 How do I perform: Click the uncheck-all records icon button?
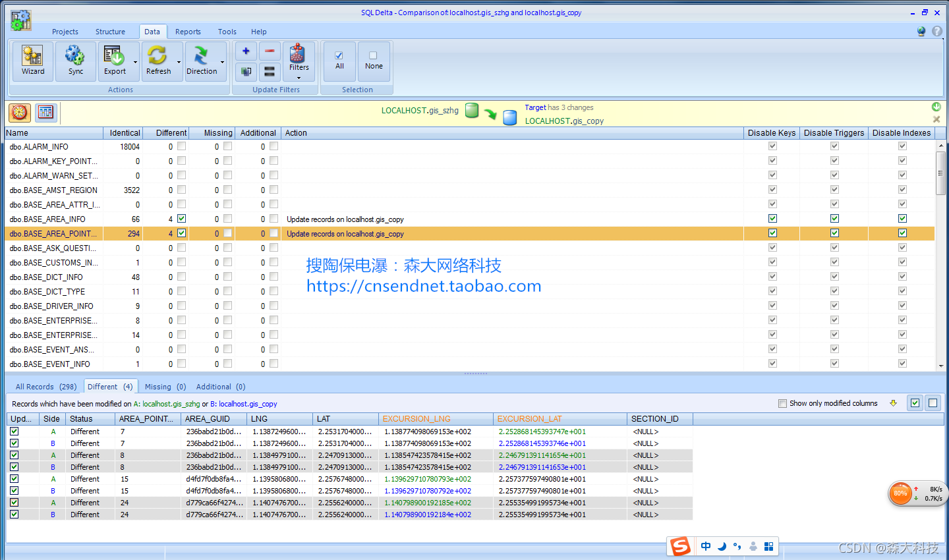tap(933, 403)
